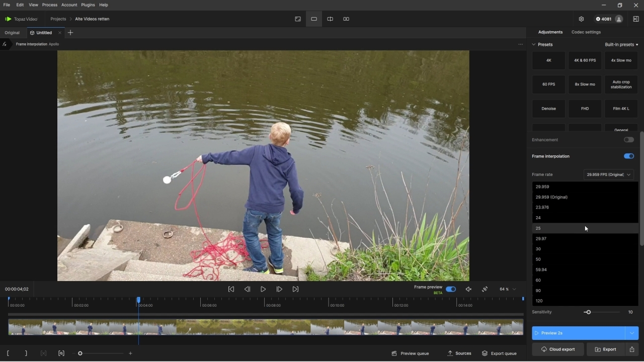Open the File menu
644x362 pixels.
7,5
